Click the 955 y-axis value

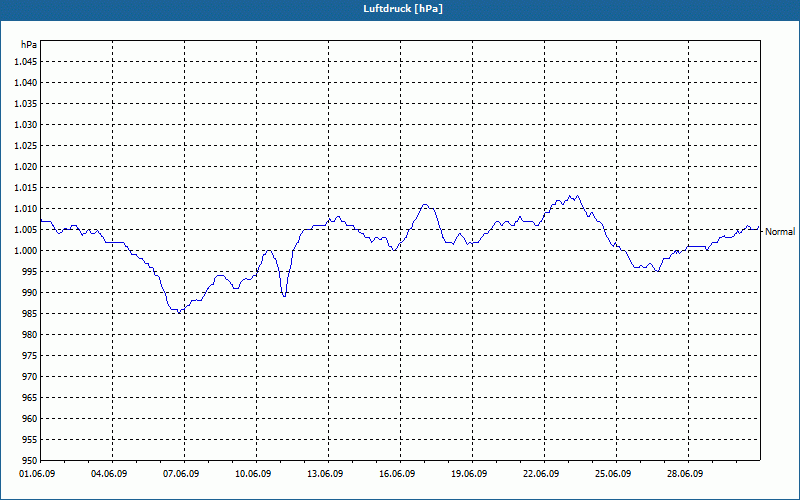coord(30,440)
